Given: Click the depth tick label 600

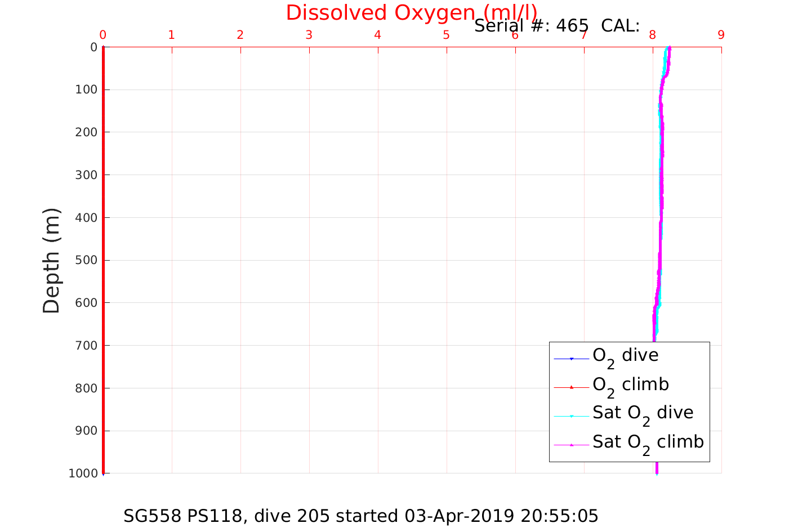Looking at the screenshot, I should [86, 303].
